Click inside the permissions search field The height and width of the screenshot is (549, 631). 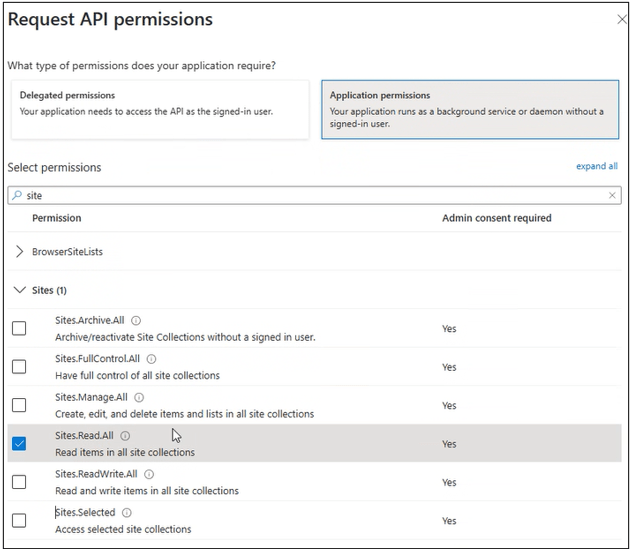click(300, 196)
